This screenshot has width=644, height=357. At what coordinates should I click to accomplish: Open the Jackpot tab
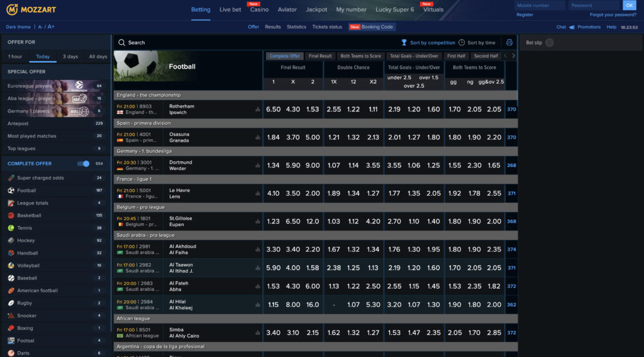[x=316, y=9]
